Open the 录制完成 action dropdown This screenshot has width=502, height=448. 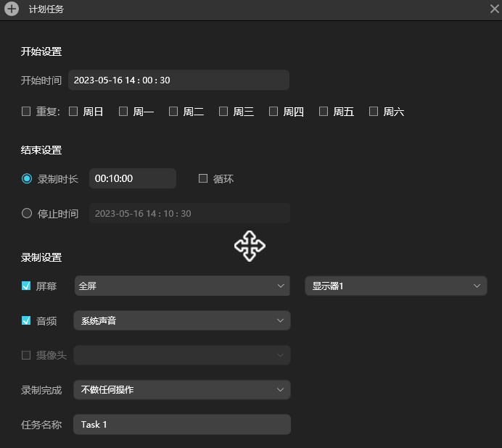pyautogui.click(x=182, y=389)
